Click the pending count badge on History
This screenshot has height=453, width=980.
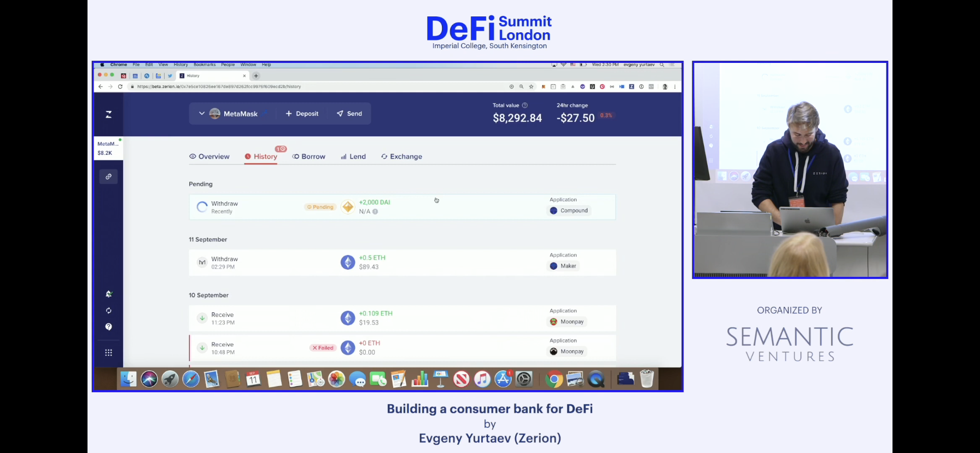(x=281, y=149)
